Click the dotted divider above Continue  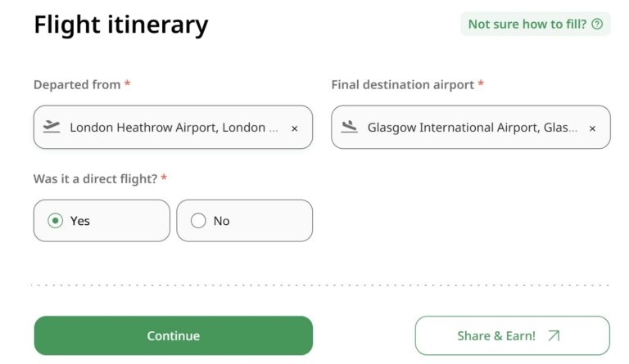point(321,285)
